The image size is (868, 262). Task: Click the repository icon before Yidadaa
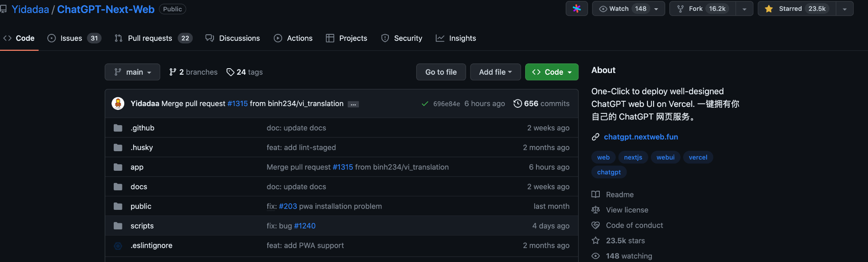3,9
